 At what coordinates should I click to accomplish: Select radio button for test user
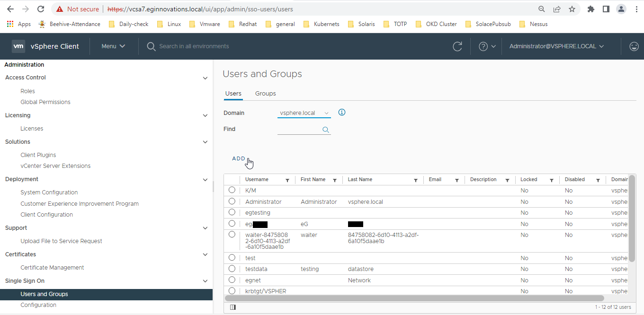(x=232, y=257)
